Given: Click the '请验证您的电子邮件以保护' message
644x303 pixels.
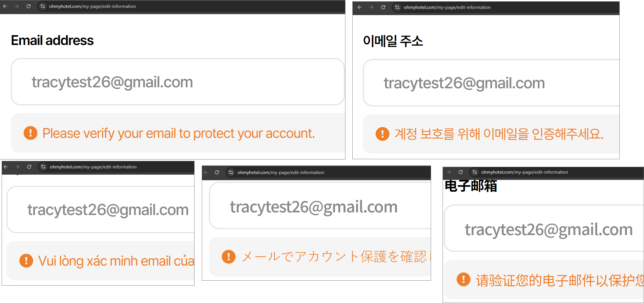Looking at the screenshot, I should point(560,280).
